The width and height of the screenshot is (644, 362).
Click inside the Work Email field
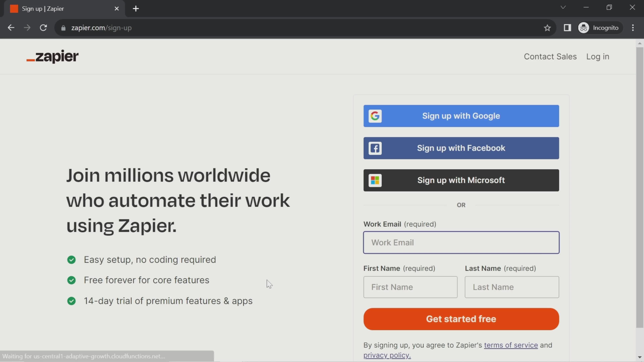click(x=461, y=242)
